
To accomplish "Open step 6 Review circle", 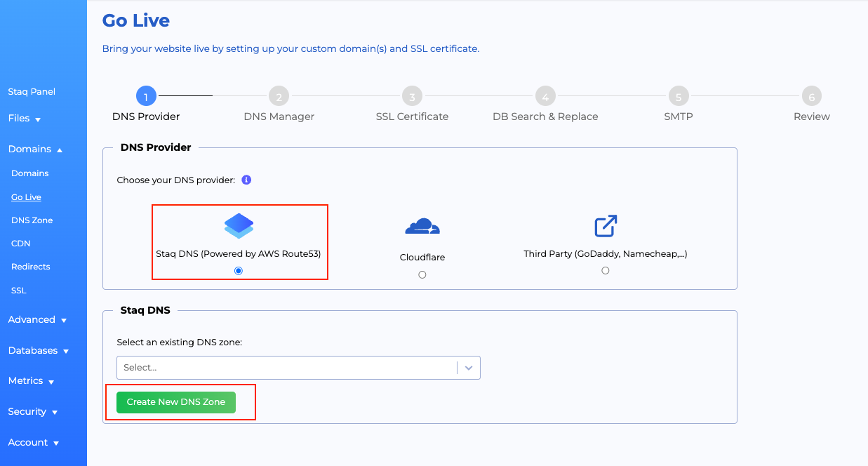I will 811,96.
